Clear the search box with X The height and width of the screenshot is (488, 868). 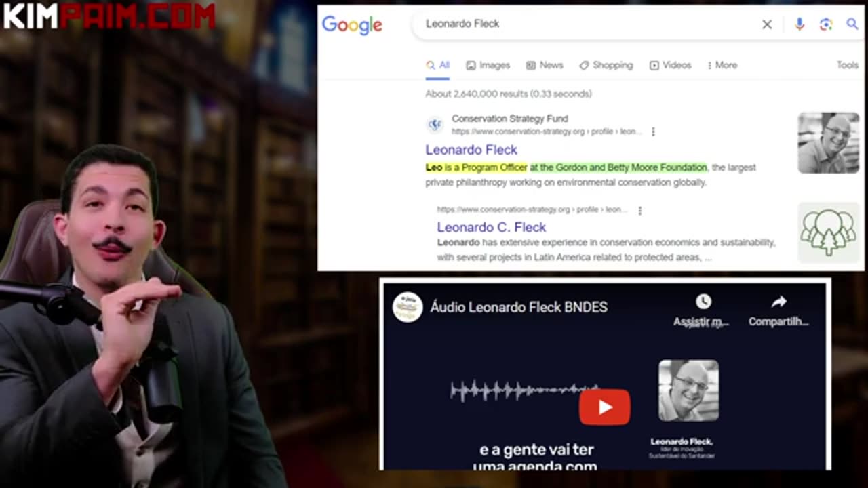[767, 24]
